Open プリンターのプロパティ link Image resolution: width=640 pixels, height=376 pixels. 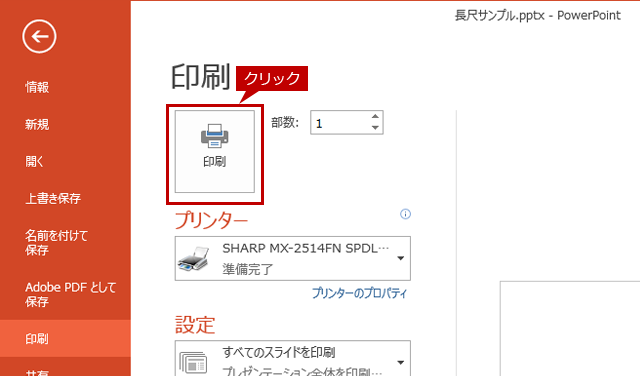[360, 293]
